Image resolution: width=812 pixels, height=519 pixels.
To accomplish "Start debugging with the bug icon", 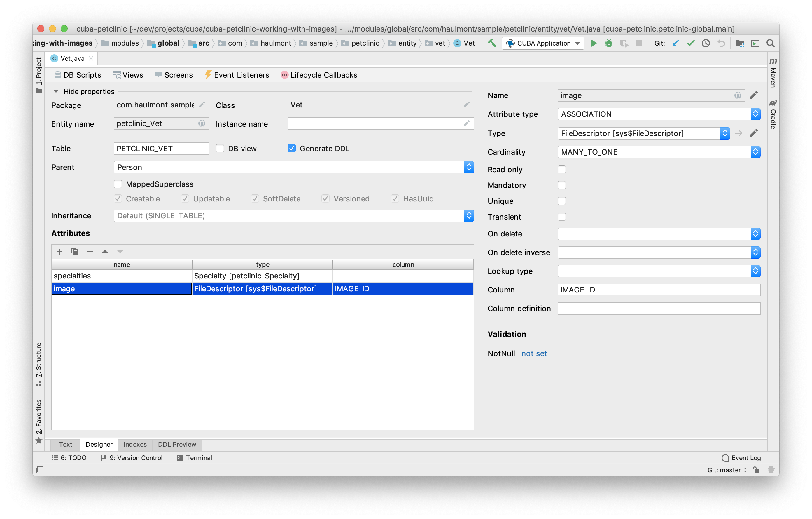I will pos(609,43).
